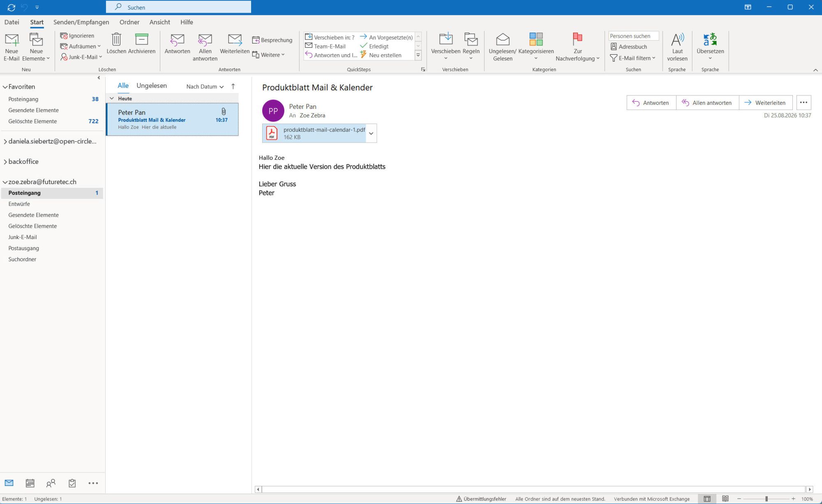The image size is (822, 504).
Task: Click Weiterleiten envelope icon in ribbon
Action: (235, 40)
